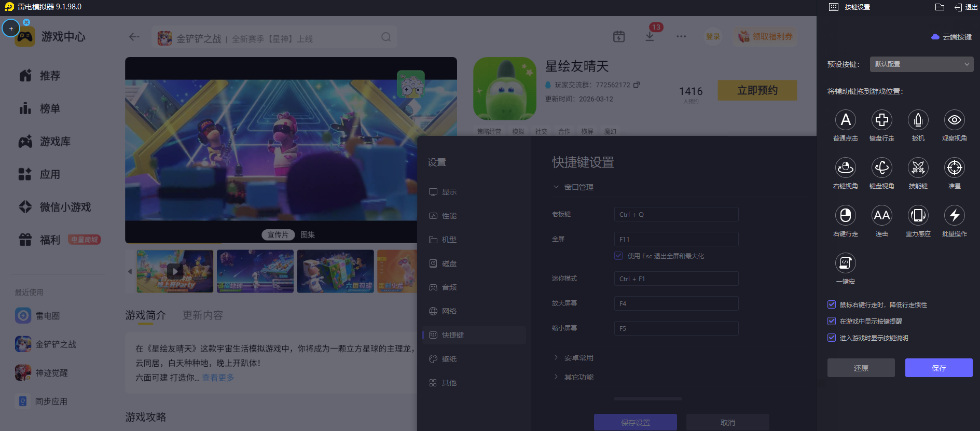This screenshot has width=980, height=431.
Task: Click the 老板键 Ctrl + Q shortcut field
Action: [675, 214]
